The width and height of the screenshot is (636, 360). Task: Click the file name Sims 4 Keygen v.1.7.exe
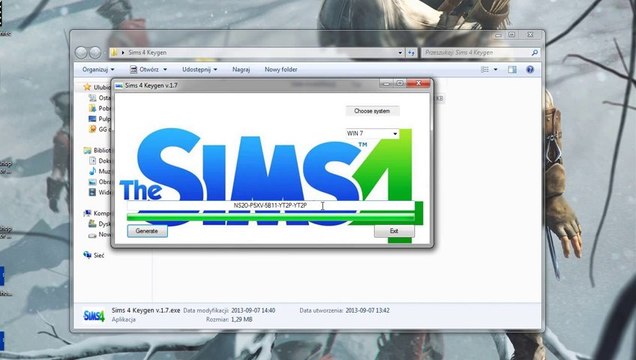146,310
